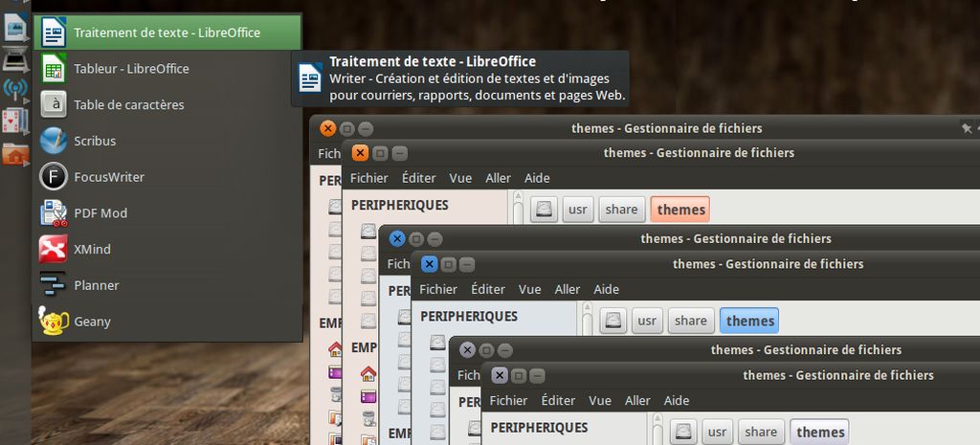Open Fichier menu in orange-themed file manager
Viewport: 980px width, 445px height.
click(368, 178)
